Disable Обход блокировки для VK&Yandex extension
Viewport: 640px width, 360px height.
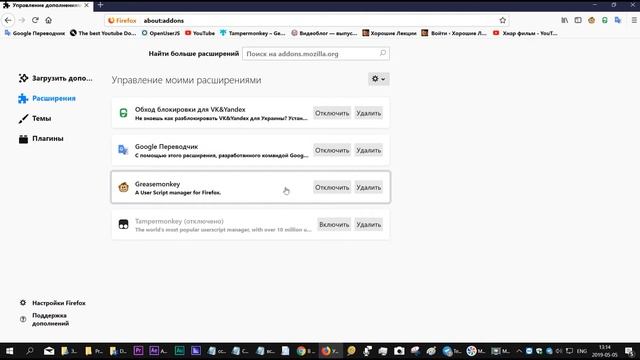(x=332, y=113)
